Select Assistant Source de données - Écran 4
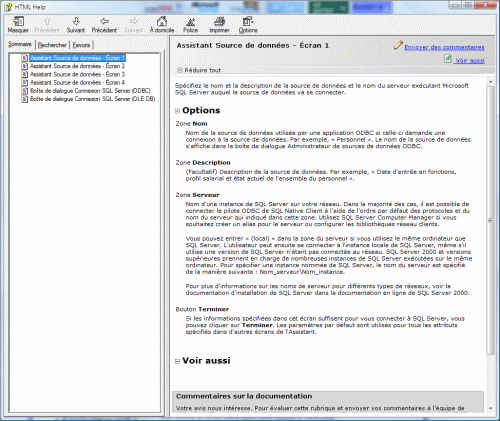 click(77, 82)
